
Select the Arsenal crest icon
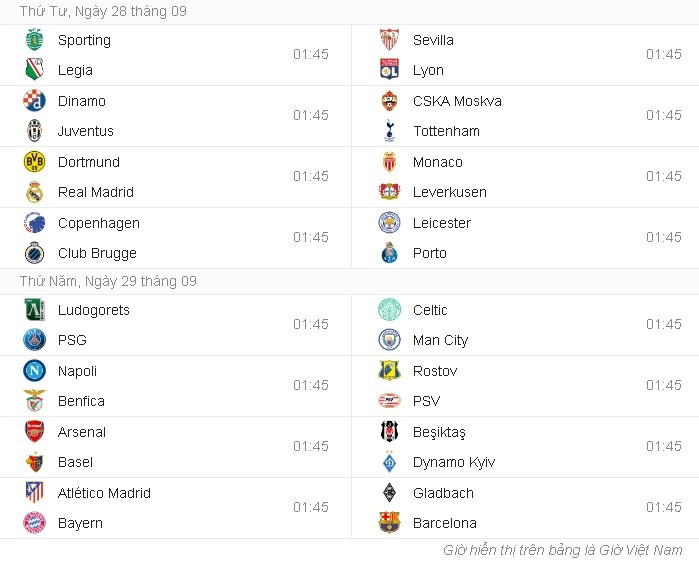point(35,432)
